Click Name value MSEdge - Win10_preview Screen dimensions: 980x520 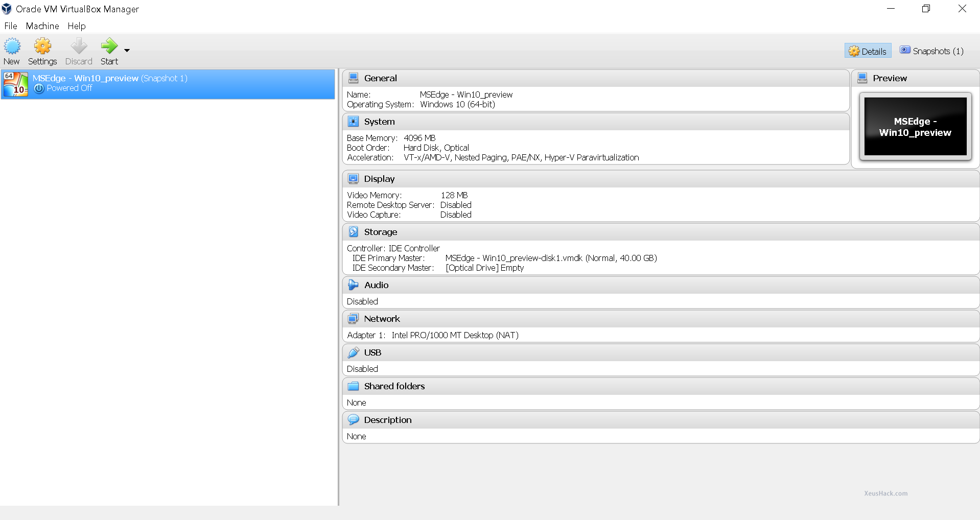tap(466, 94)
